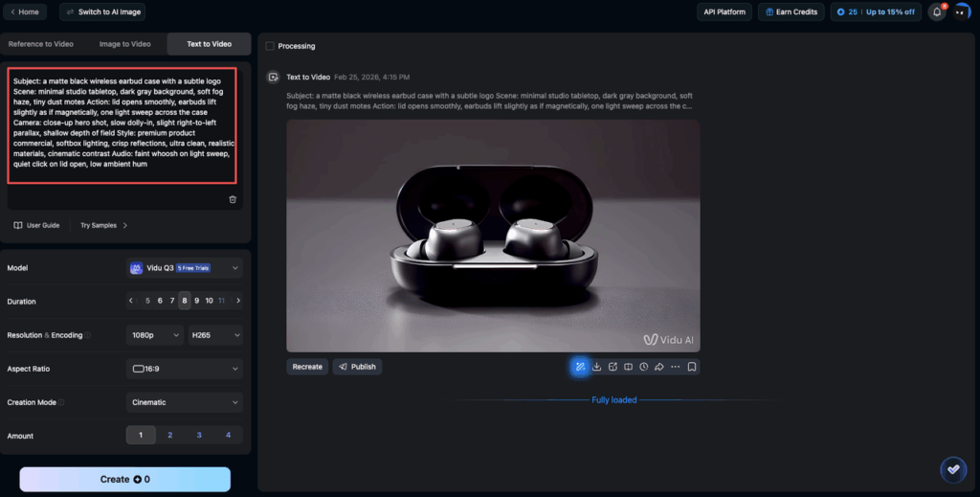This screenshot has width=980, height=497.
Task: Select duration 11 seconds
Action: click(221, 301)
